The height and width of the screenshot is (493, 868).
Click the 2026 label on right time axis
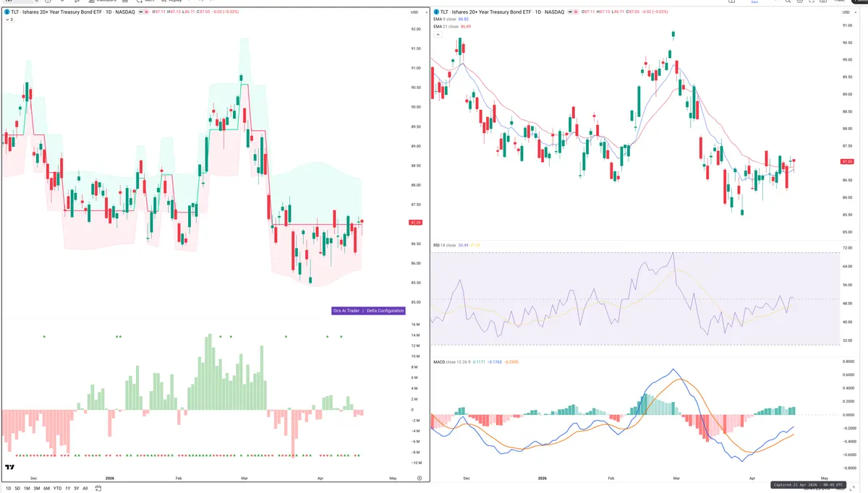click(x=542, y=478)
